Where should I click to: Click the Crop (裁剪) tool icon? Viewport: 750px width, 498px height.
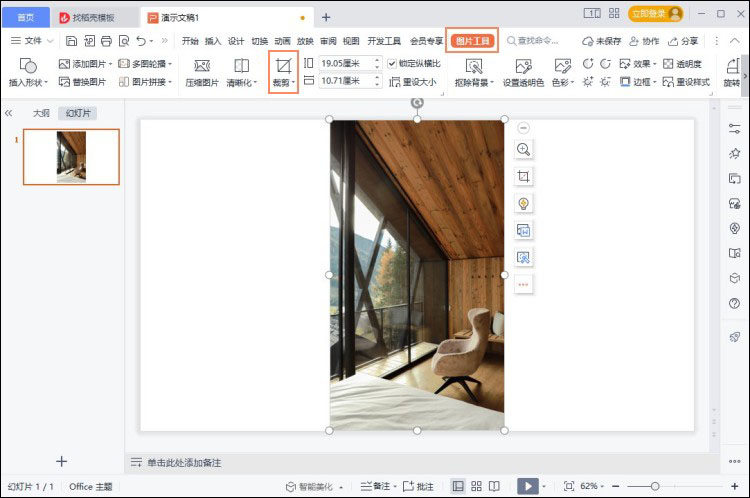point(283,66)
